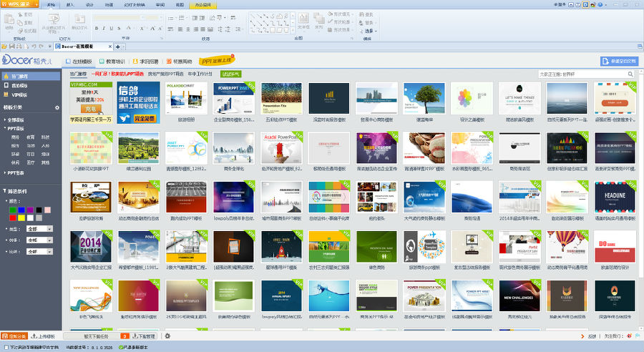Expand the shapes gallery more arrow

[x=293, y=30]
